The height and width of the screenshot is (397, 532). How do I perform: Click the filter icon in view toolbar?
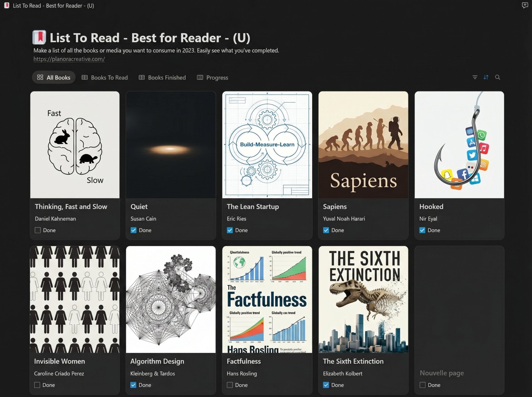[x=475, y=77]
